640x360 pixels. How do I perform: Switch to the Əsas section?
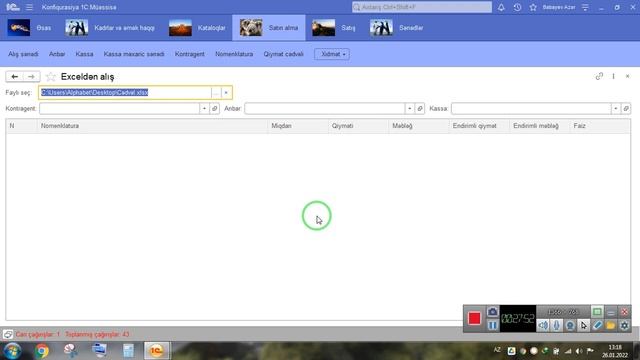point(29,28)
